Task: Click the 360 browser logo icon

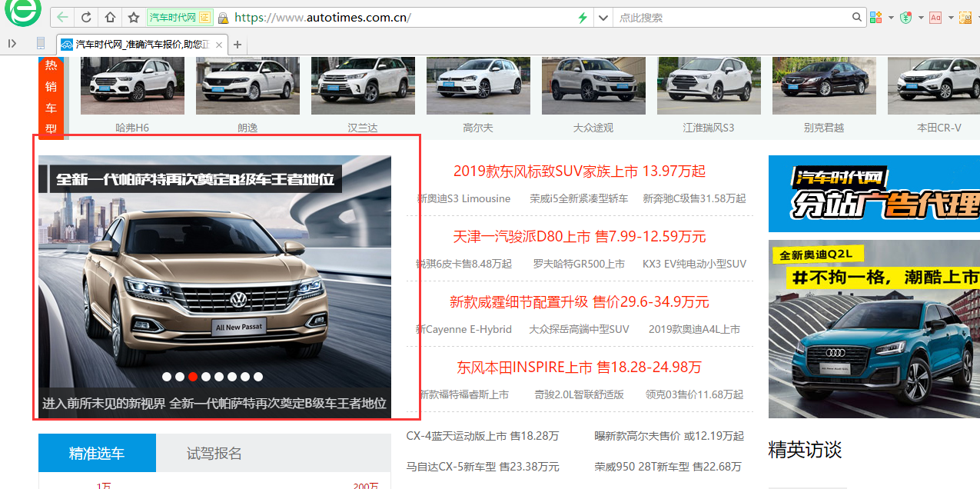Action: pos(22,12)
